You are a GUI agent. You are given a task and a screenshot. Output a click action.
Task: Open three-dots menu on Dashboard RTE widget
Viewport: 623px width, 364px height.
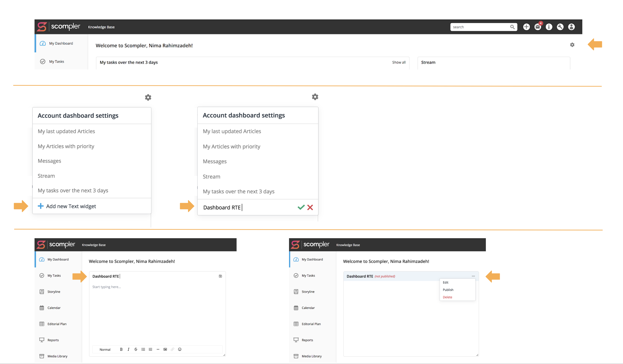[473, 276]
